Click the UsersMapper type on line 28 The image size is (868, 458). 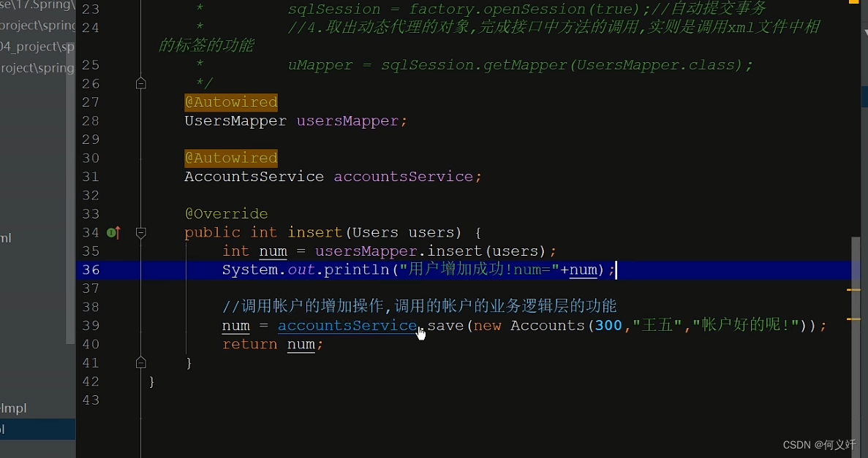[235, 121]
